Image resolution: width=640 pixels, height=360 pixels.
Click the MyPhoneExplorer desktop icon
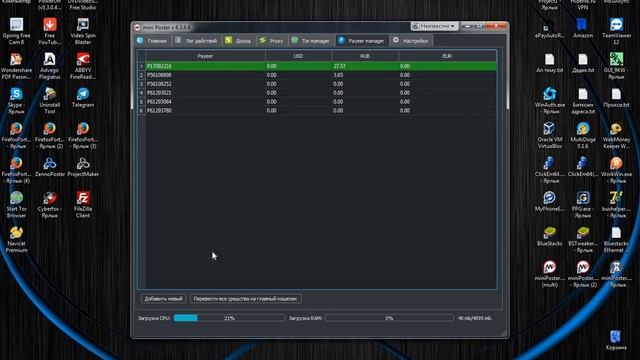tap(550, 202)
